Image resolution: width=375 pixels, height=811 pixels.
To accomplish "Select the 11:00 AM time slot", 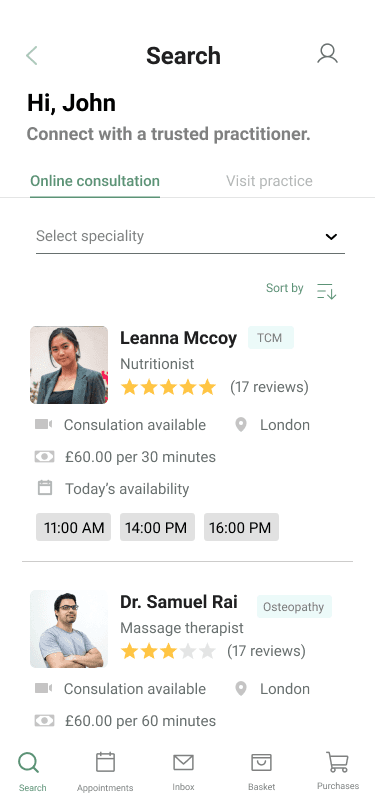I will click(73, 527).
